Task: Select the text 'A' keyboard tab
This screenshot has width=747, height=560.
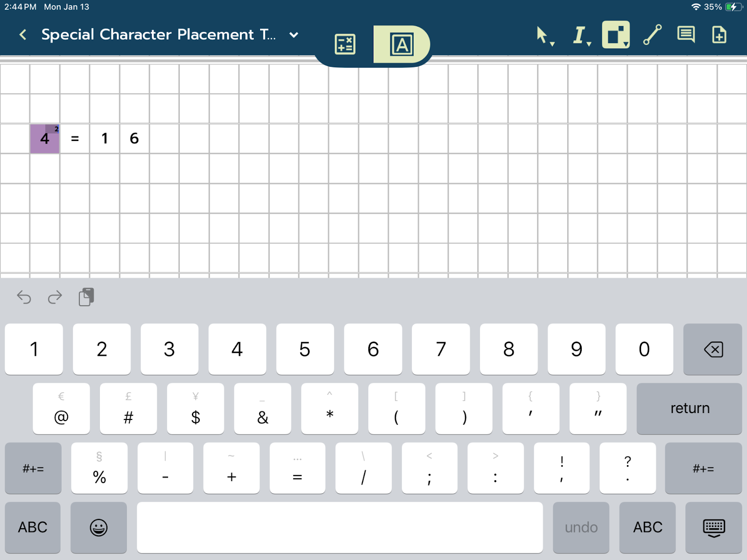Action: tap(402, 45)
